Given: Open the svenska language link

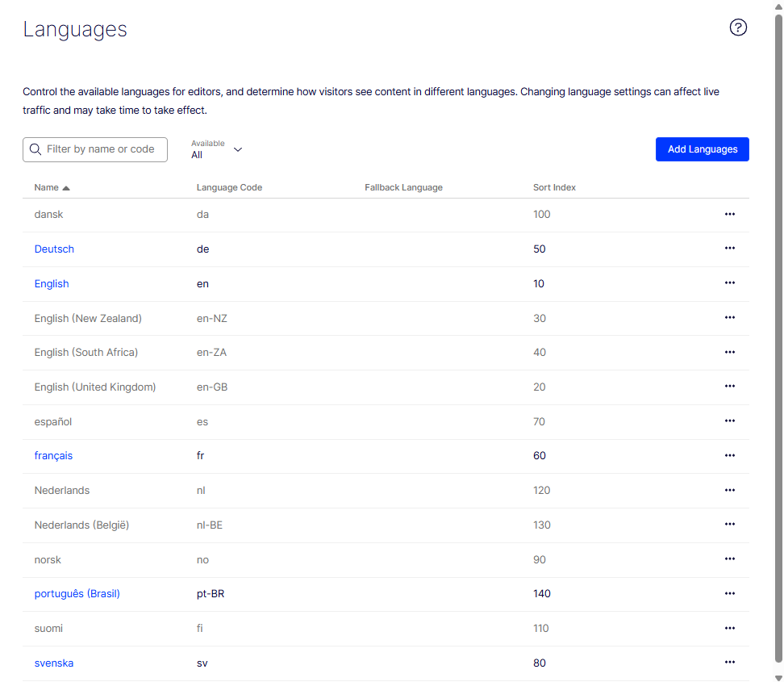Looking at the screenshot, I should [54, 663].
